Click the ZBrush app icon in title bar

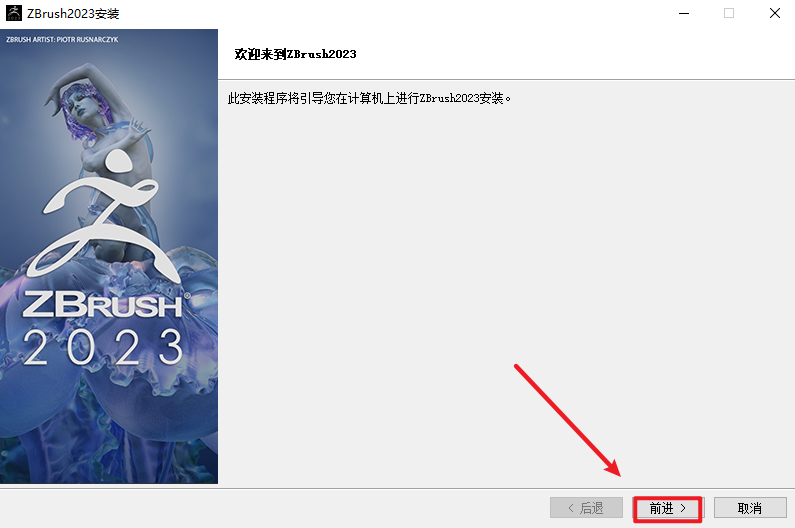14,13
